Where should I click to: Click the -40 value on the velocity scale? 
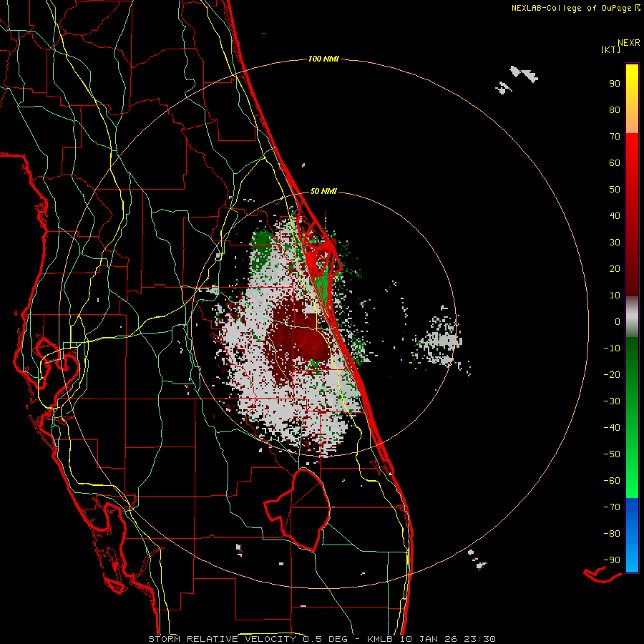tap(612, 428)
